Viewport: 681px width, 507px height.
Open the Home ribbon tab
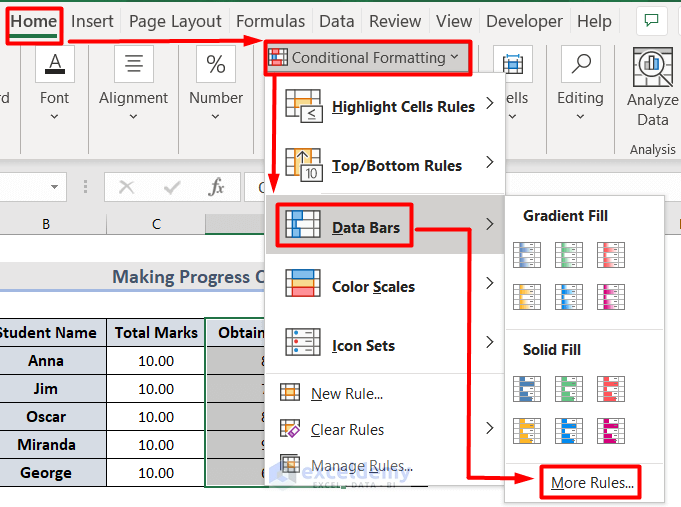pyautogui.click(x=33, y=21)
